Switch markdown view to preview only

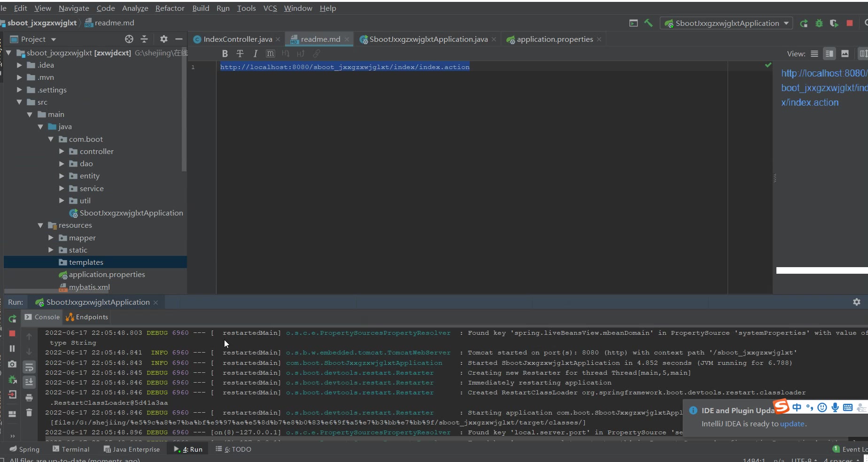(845, 54)
